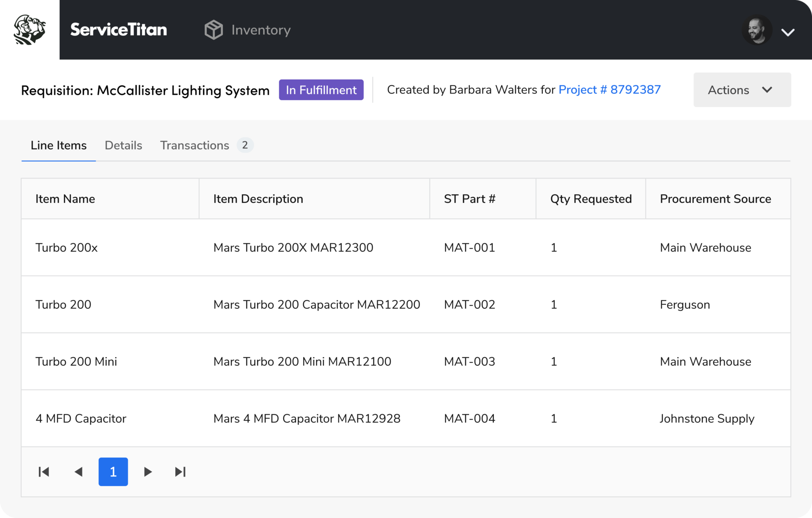812x518 pixels.
Task: Click the ServiceTitan mascot logo icon
Action: 30,30
